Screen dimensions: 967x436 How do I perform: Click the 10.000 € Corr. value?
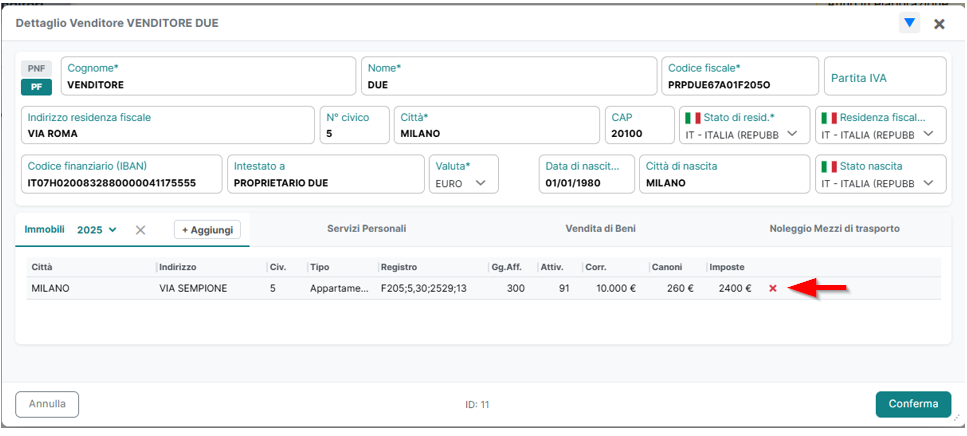tap(616, 288)
